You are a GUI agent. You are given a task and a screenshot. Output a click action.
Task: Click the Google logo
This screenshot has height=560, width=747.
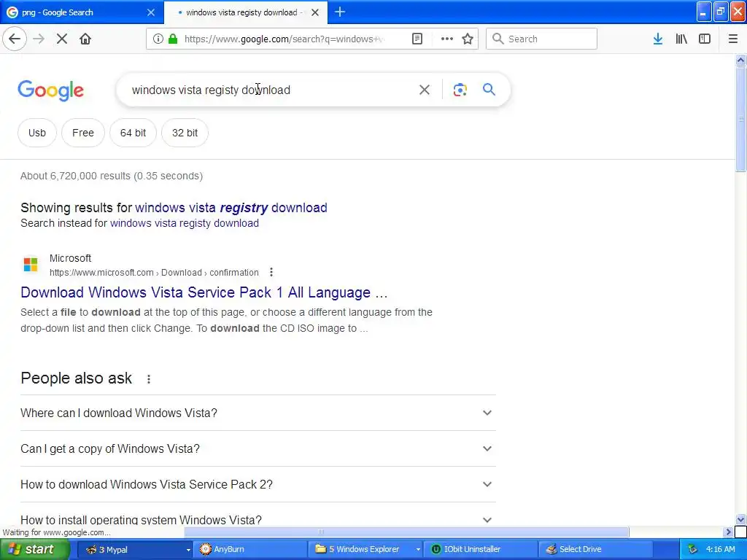pos(51,90)
